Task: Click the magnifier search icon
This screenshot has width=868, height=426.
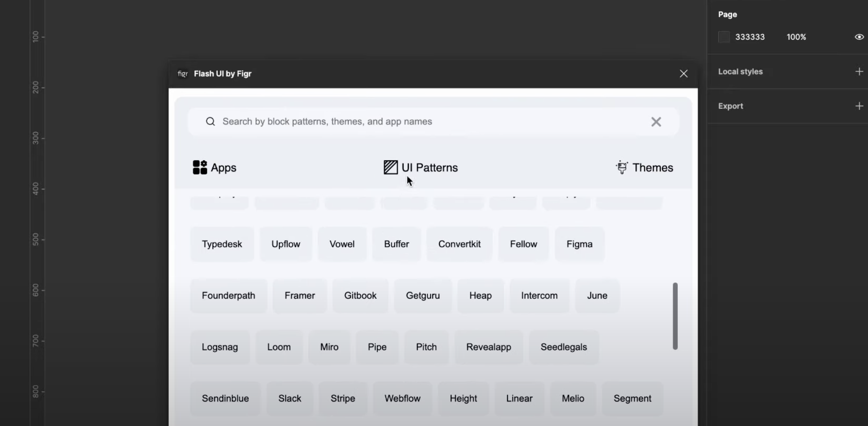Action: pyautogui.click(x=210, y=122)
